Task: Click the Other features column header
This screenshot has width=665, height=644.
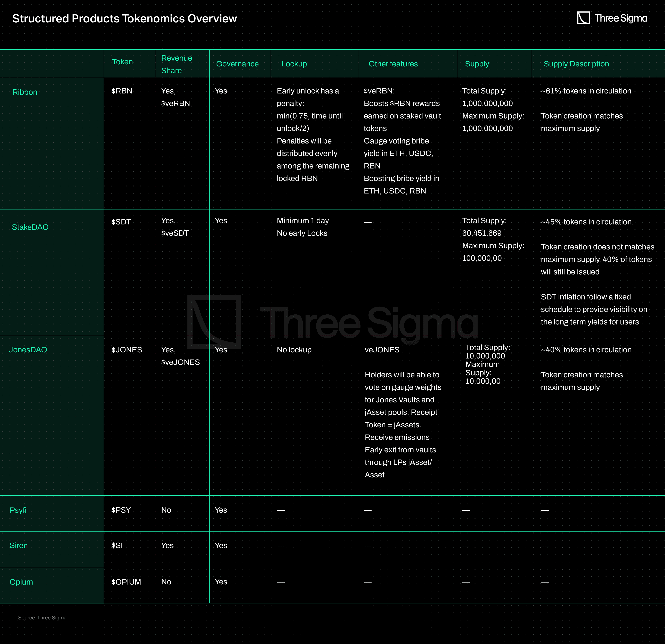Action: click(393, 64)
